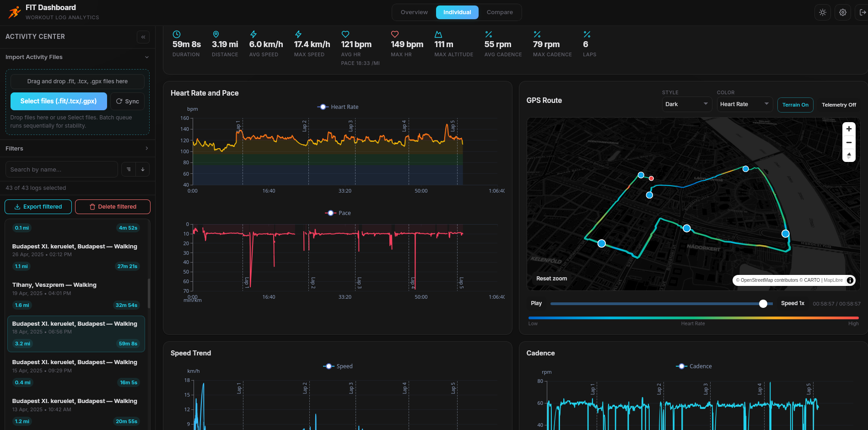Viewport: 868px width, 430px height.
Task: Open map attribution info icon
Action: 850,280
